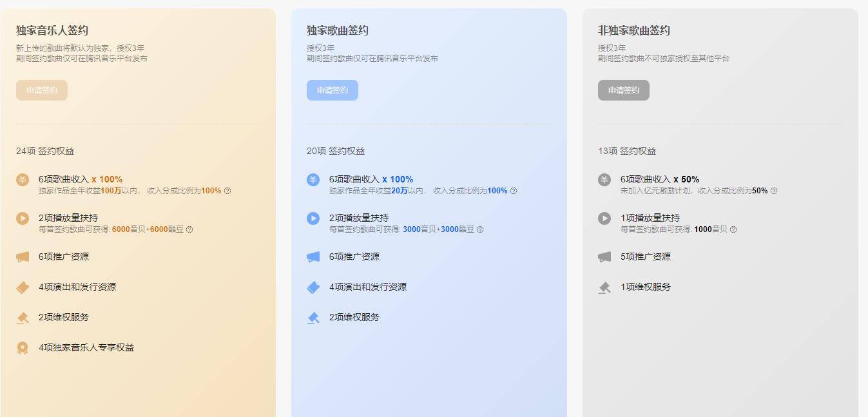Expand 2项维权服务 in the orange card
Viewport: 868px width, 417px height.
(64, 317)
